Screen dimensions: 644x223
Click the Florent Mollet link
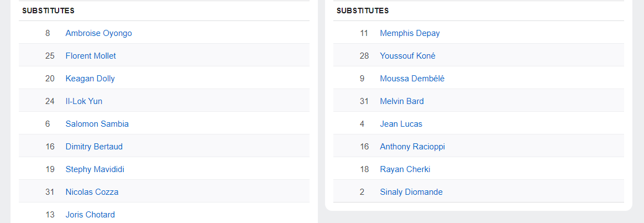click(91, 56)
